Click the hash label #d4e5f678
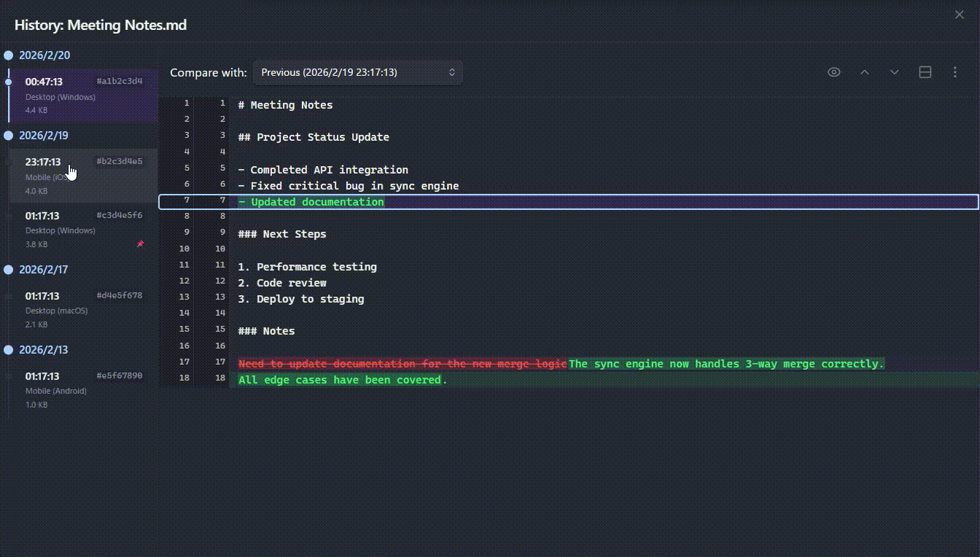This screenshot has height=557, width=980. [x=120, y=296]
